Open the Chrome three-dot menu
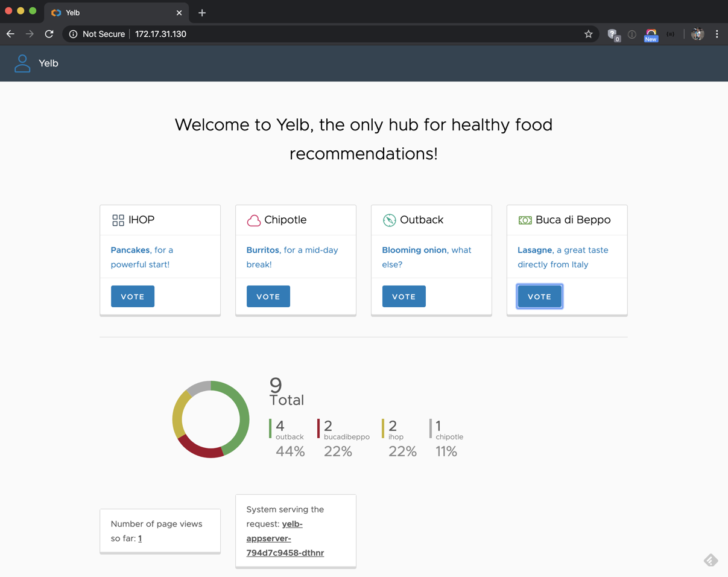The height and width of the screenshot is (577, 728). point(717,34)
